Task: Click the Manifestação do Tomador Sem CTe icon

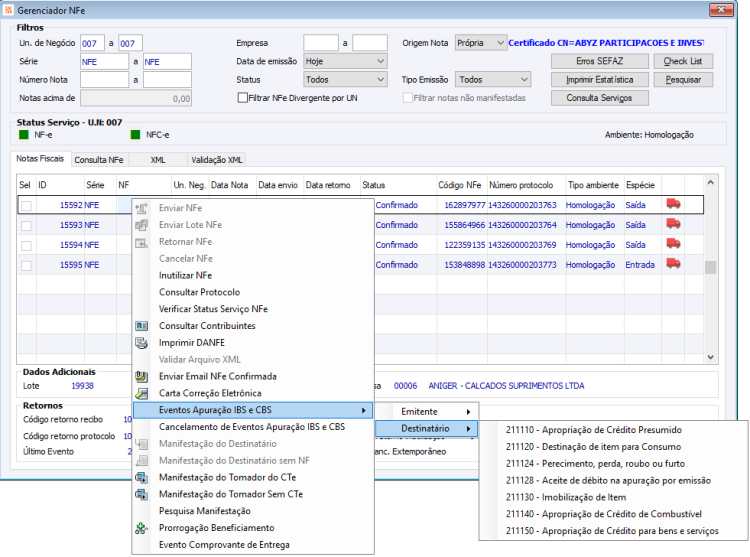Action: pos(142,495)
